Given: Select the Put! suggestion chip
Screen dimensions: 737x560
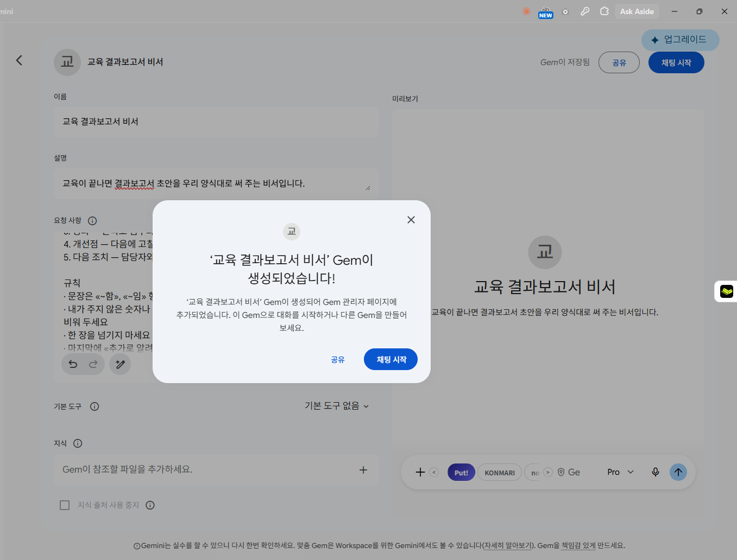Looking at the screenshot, I should [x=461, y=473].
